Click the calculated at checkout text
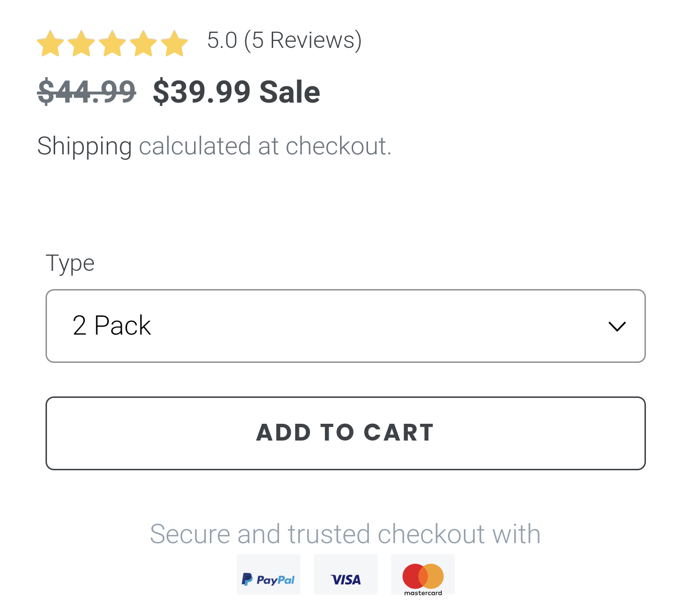 click(265, 146)
